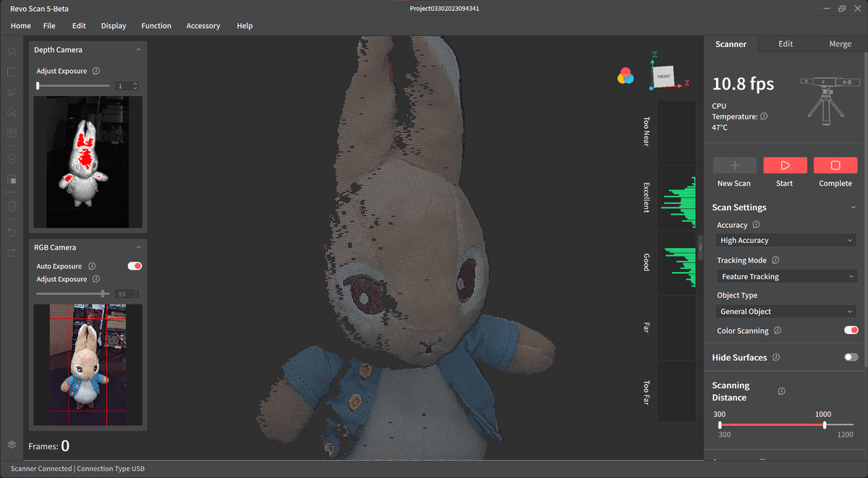Screen dimensions: 868x478
Task: Click the RGB exposure value stepper
Action: tap(135, 294)
